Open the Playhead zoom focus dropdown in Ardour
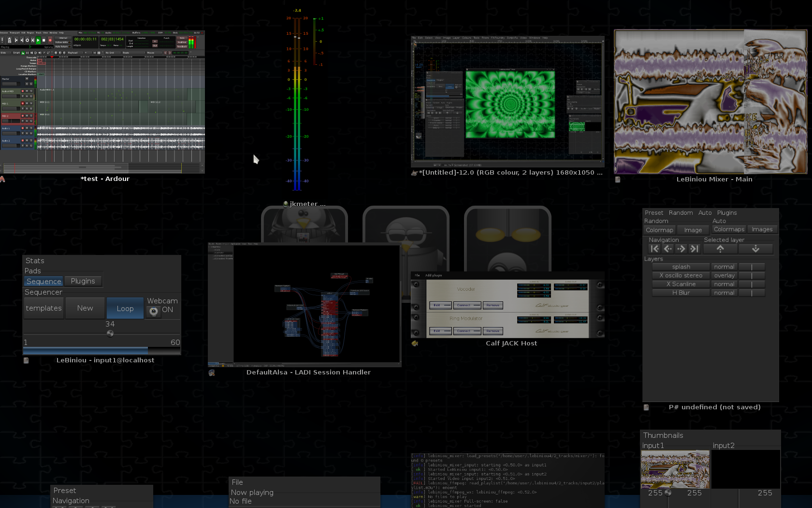 (x=75, y=53)
